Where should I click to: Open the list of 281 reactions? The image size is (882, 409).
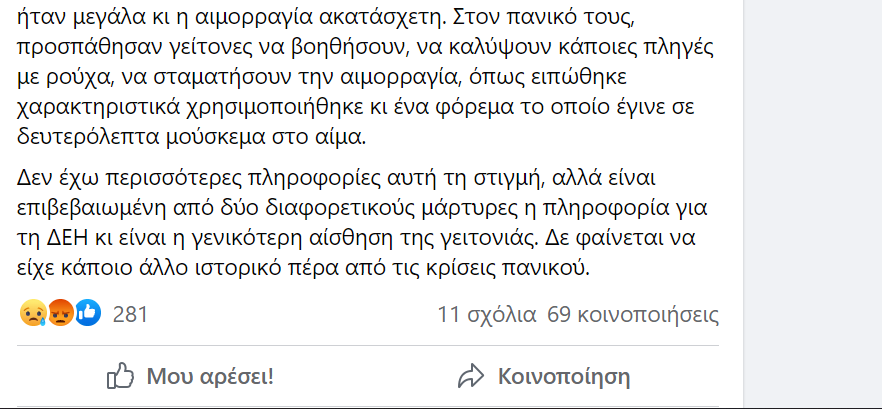[130, 314]
